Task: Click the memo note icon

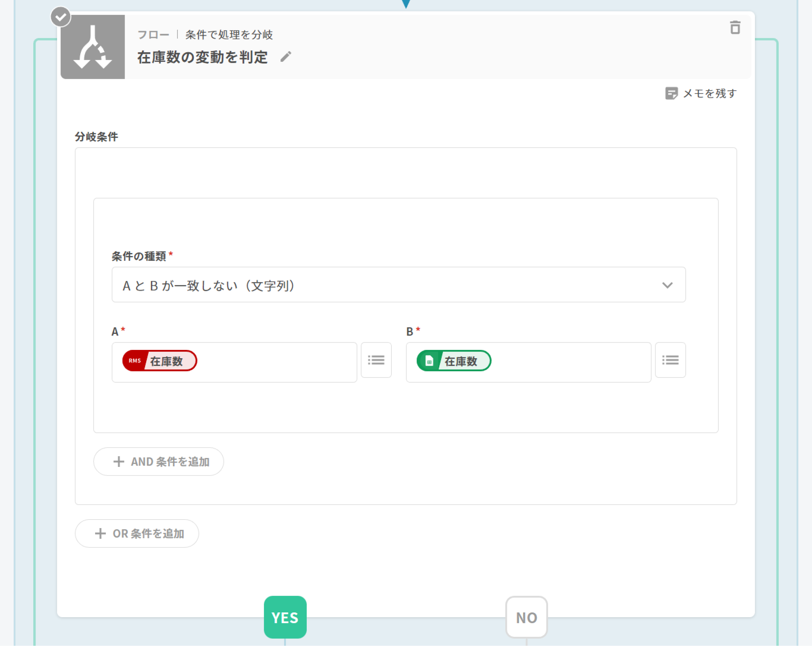Action: tap(671, 93)
